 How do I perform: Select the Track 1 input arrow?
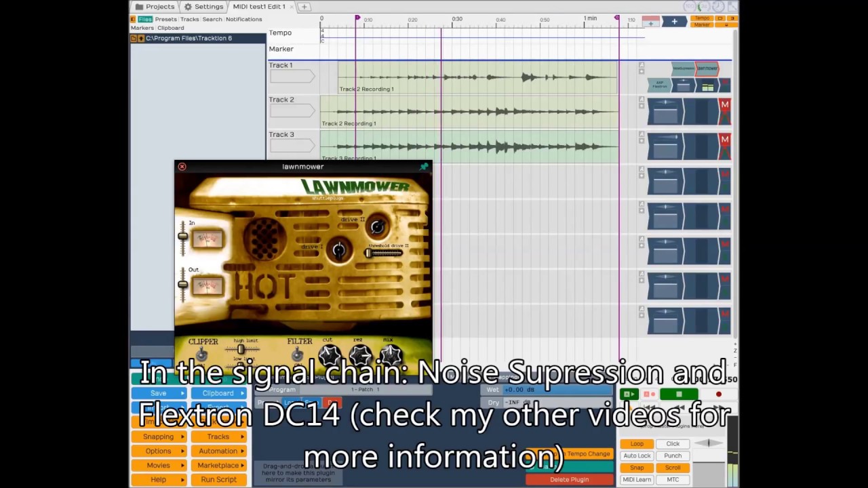292,77
